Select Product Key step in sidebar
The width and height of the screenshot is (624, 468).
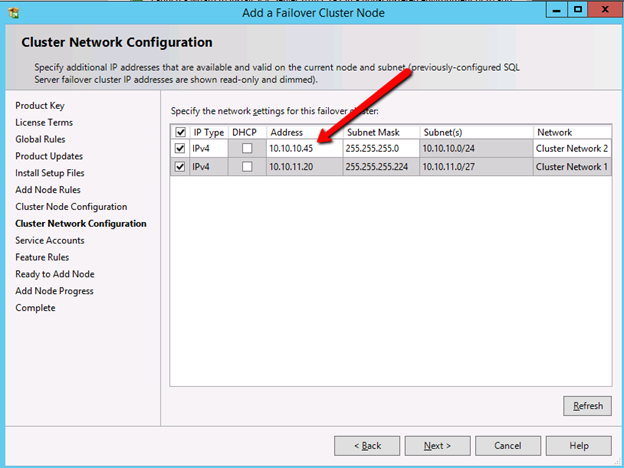(41, 106)
